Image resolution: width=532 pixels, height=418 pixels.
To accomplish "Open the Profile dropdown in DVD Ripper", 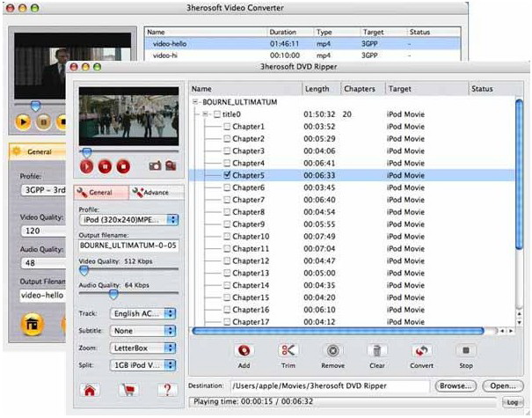I will (x=128, y=219).
